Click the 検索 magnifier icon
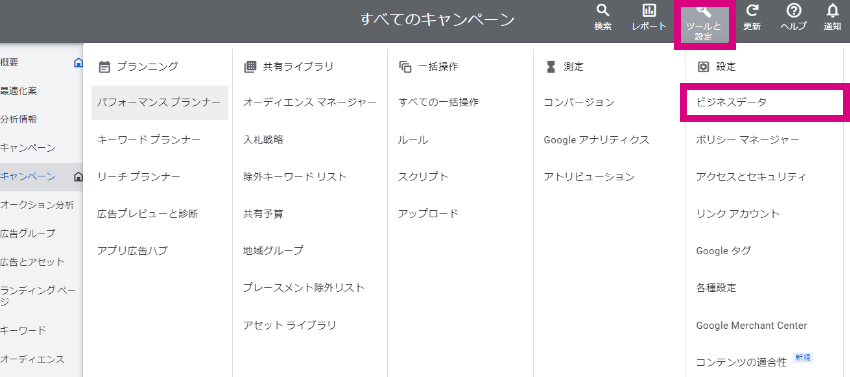This screenshot has height=377, width=850. 602,11
